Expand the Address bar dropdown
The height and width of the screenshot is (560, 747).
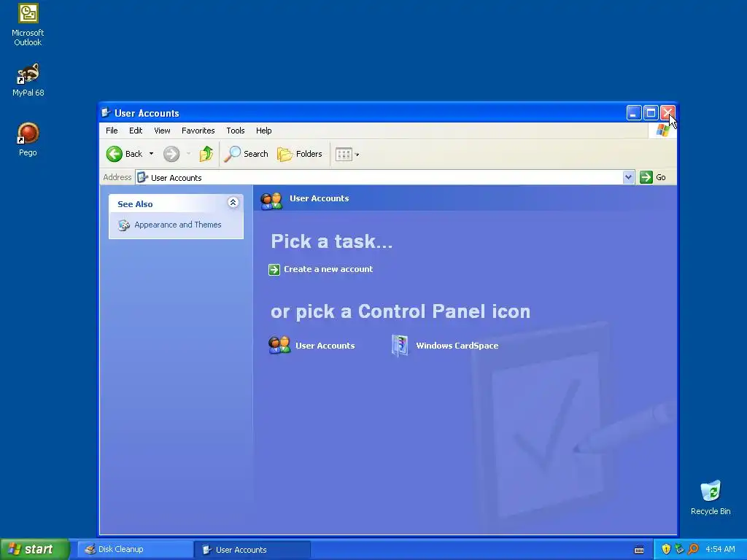coord(628,177)
